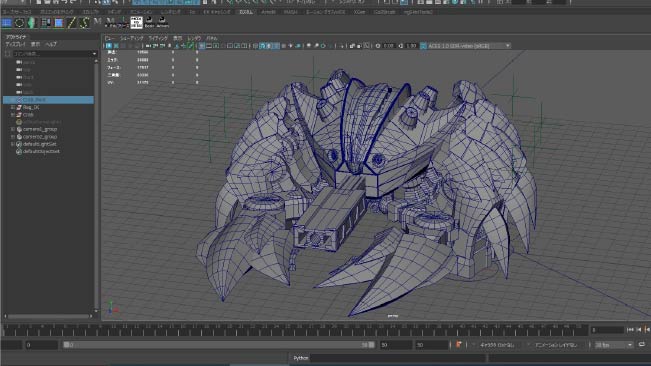Click the gray M script shelf icon
Image resolution: width=651 pixels, height=366 pixels.
click(98, 22)
